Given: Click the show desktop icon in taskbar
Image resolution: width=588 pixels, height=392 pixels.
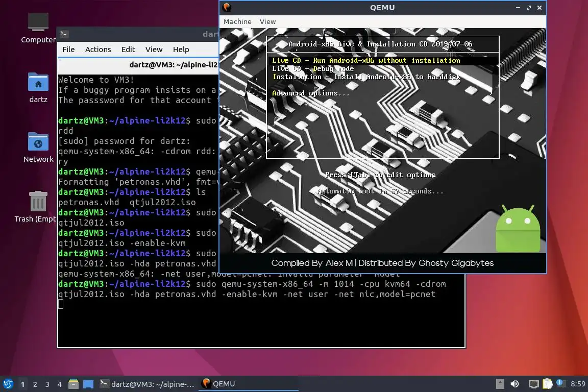Looking at the screenshot, I should pyautogui.click(x=88, y=384).
